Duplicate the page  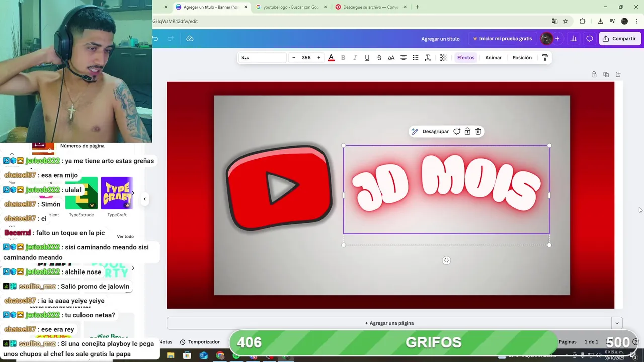point(606,74)
